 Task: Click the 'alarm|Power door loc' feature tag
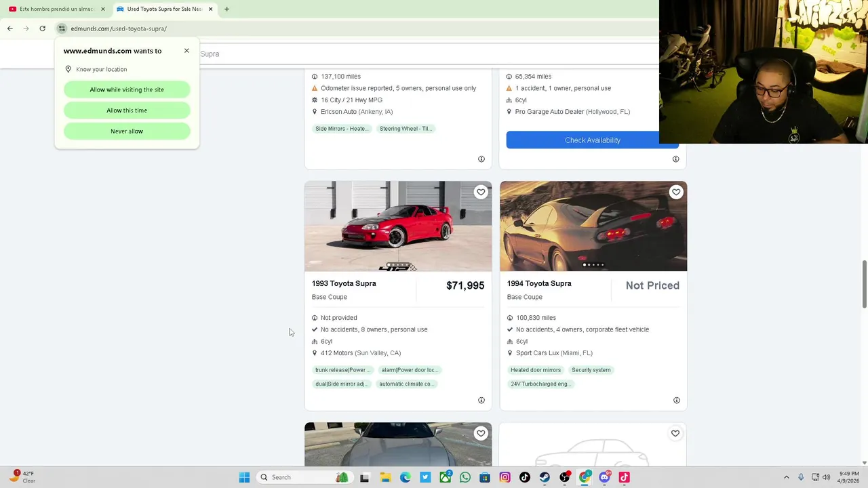tap(409, 370)
